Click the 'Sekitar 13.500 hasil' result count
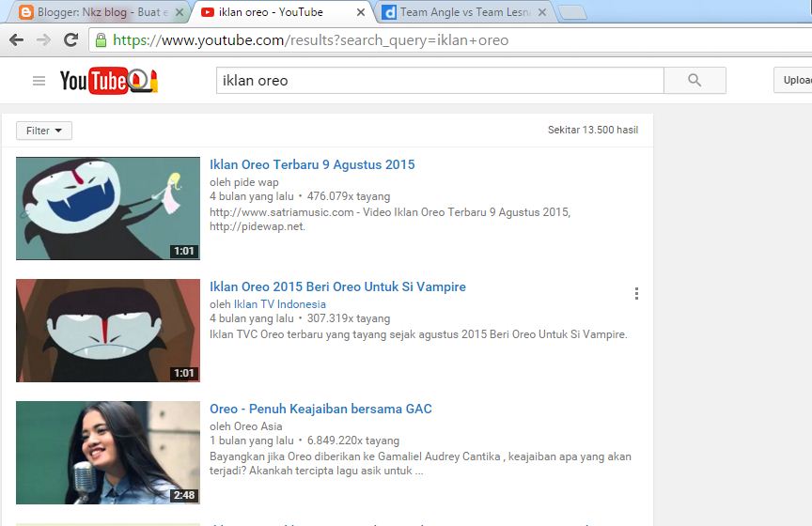The height and width of the screenshot is (526, 812). click(593, 130)
